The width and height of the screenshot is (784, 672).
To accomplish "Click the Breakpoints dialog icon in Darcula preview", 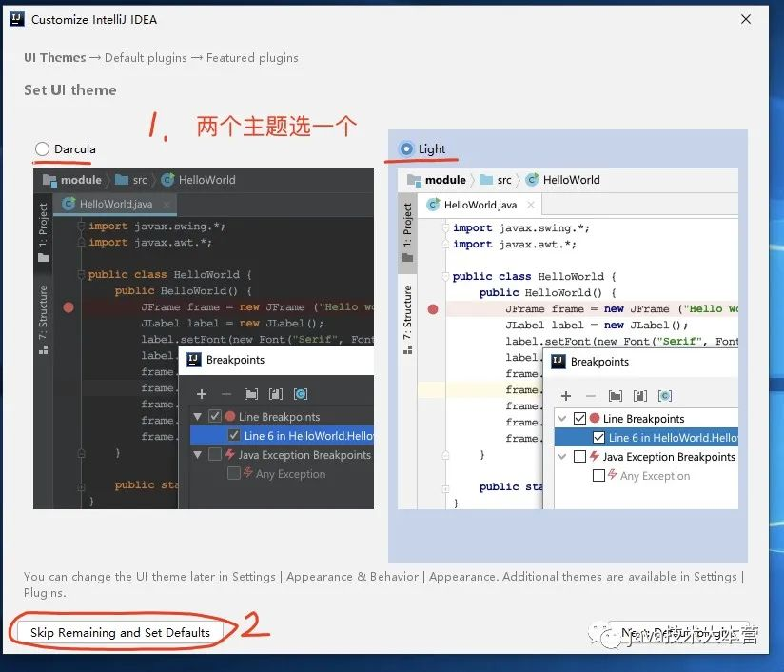I will tap(193, 360).
